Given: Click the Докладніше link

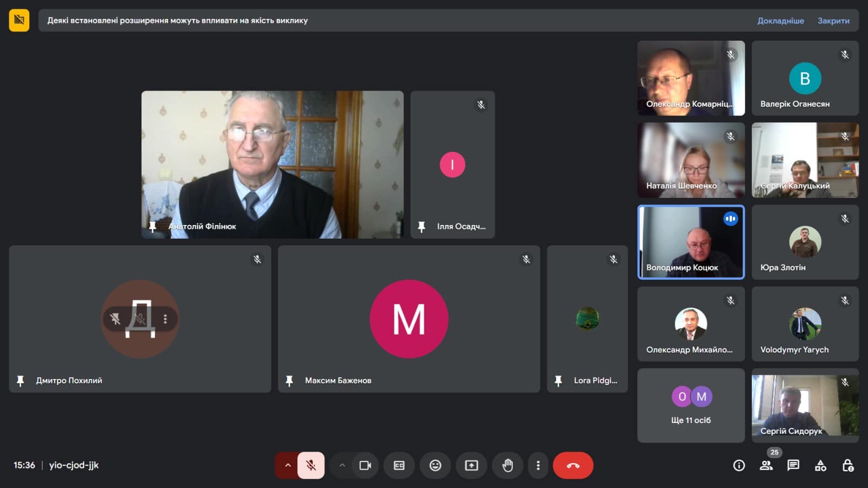Looking at the screenshot, I should [x=780, y=21].
